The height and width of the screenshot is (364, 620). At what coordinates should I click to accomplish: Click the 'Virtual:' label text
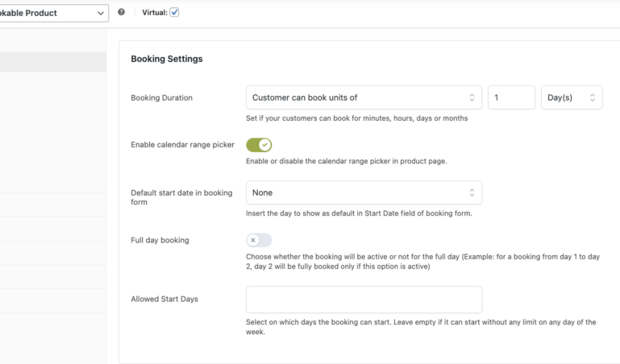click(154, 12)
